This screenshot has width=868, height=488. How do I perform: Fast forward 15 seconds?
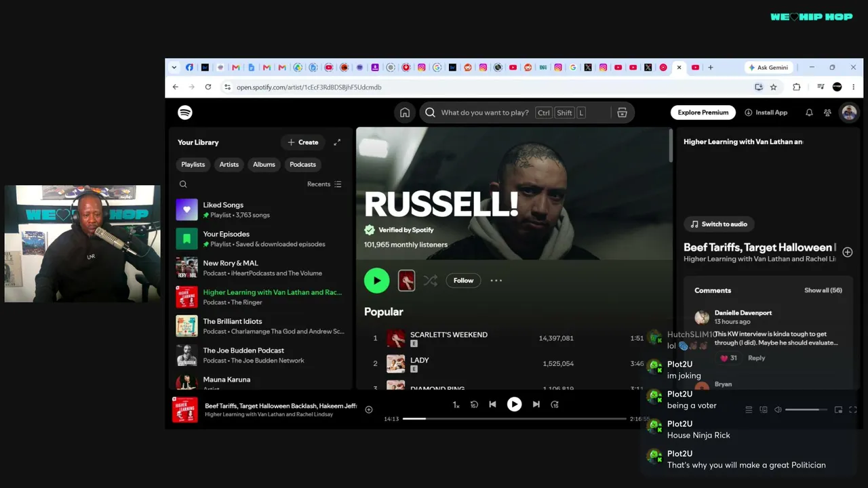pos(555,405)
